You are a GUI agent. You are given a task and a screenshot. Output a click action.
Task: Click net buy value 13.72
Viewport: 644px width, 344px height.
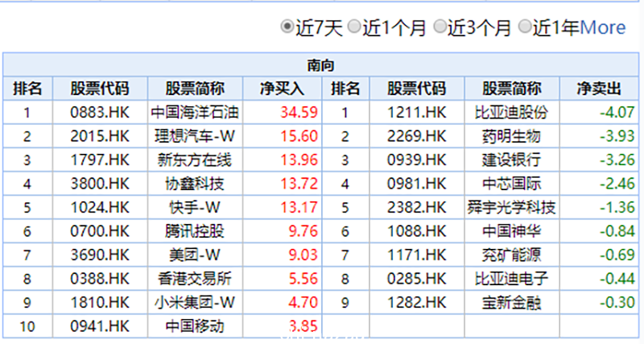[x=299, y=184]
